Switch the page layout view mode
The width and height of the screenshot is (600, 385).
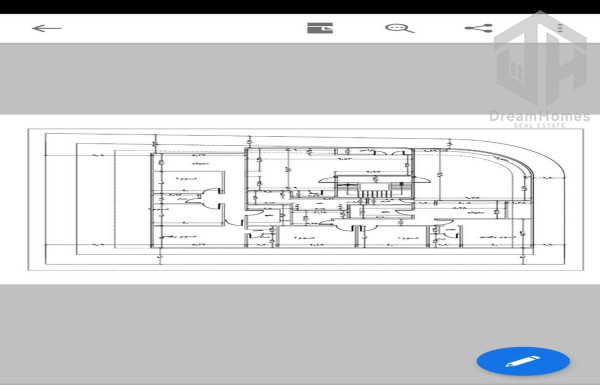(320, 28)
